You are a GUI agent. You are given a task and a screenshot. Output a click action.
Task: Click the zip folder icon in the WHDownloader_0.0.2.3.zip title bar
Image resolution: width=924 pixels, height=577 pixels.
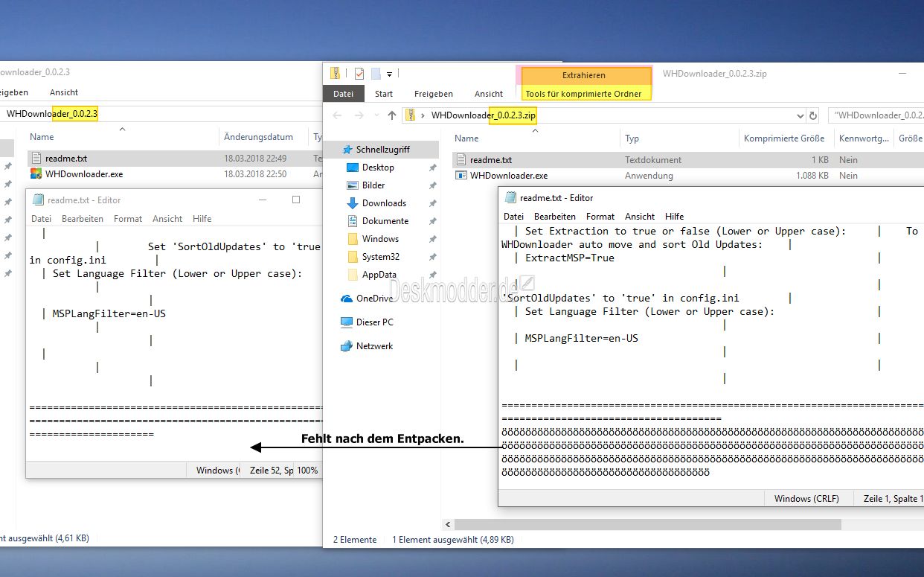coord(336,73)
